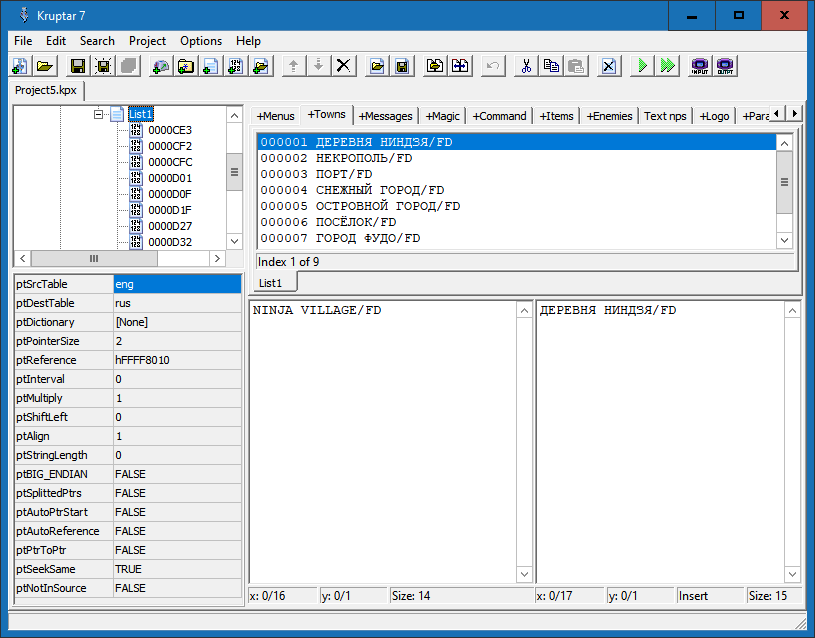This screenshot has height=638, width=815.
Task: Click the Paste clipboard icon
Action: [576, 66]
